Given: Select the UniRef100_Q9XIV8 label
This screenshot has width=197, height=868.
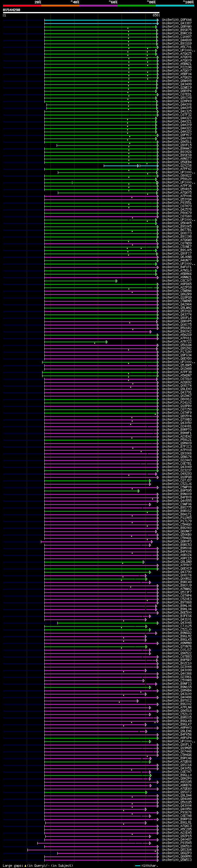Looking at the screenshot, I should pyautogui.click(x=177, y=98).
